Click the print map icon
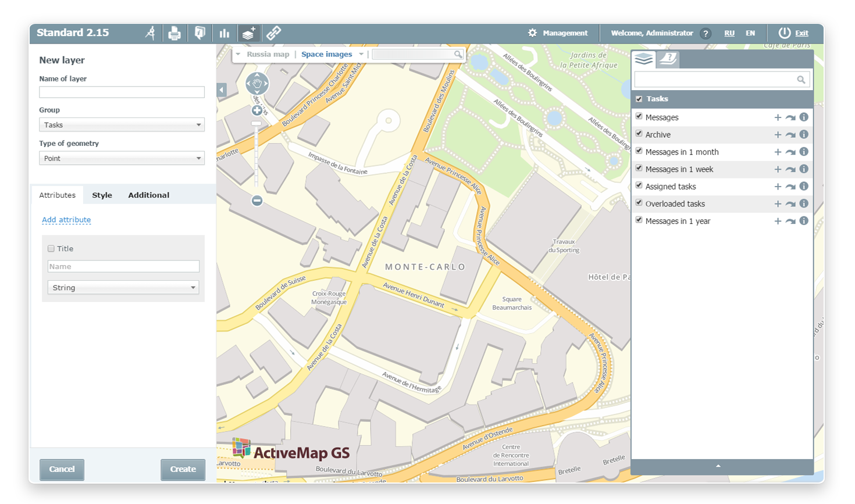 pyautogui.click(x=174, y=33)
